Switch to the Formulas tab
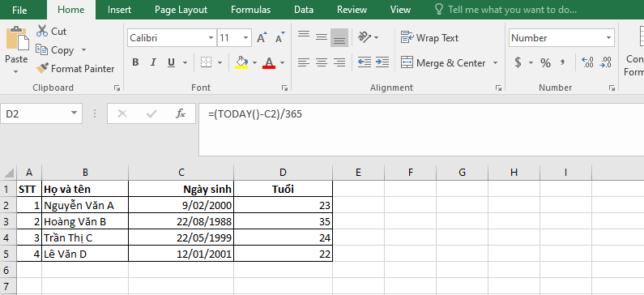Screen dimensions: 644x295 click(x=251, y=10)
